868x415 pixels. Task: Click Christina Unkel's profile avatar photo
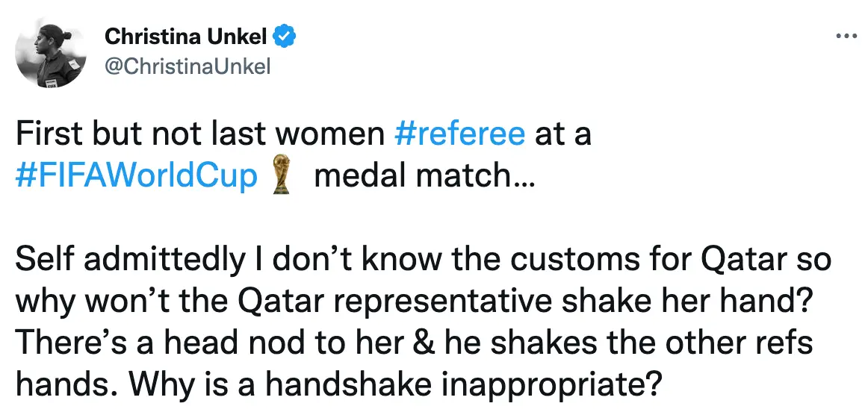click(52, 54)
